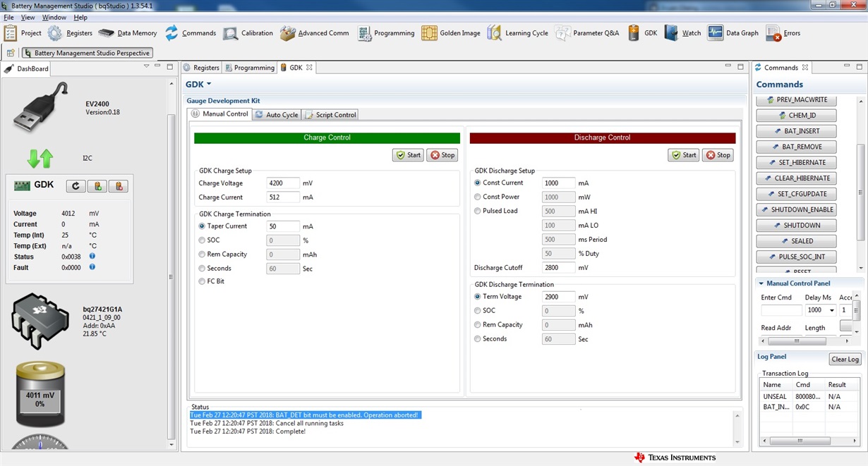Open the Project toolbar icon
Screen dimensions: 868x466
pyautogui.click(x=23, y=33)
